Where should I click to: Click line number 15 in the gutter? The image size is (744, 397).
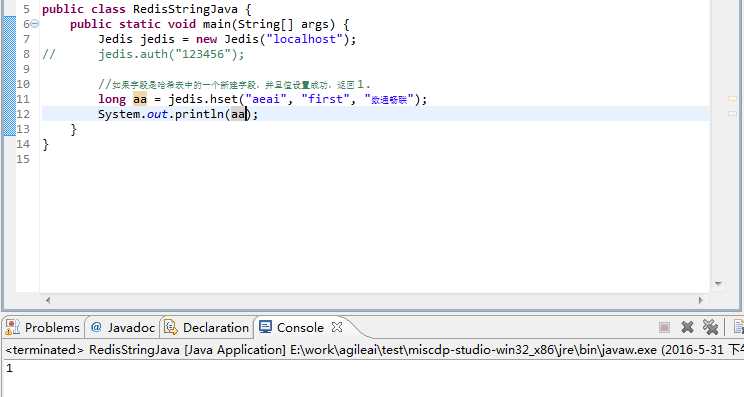(23, 159)
